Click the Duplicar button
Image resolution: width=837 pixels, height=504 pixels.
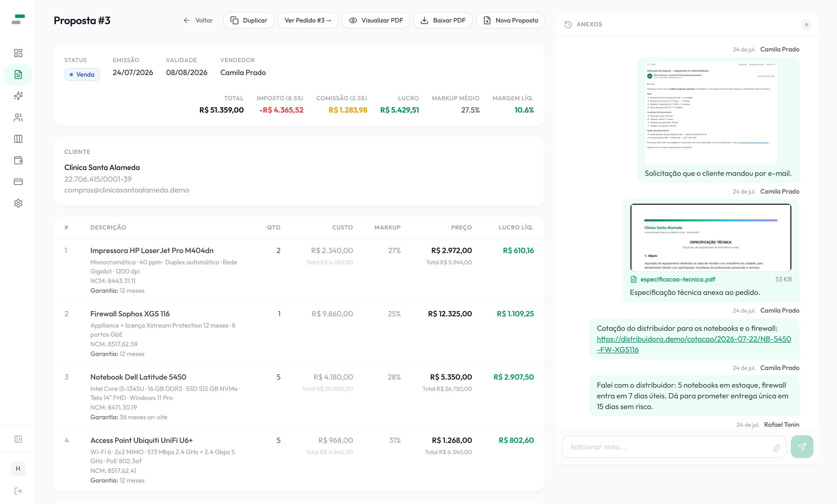[x=249, y=20]
